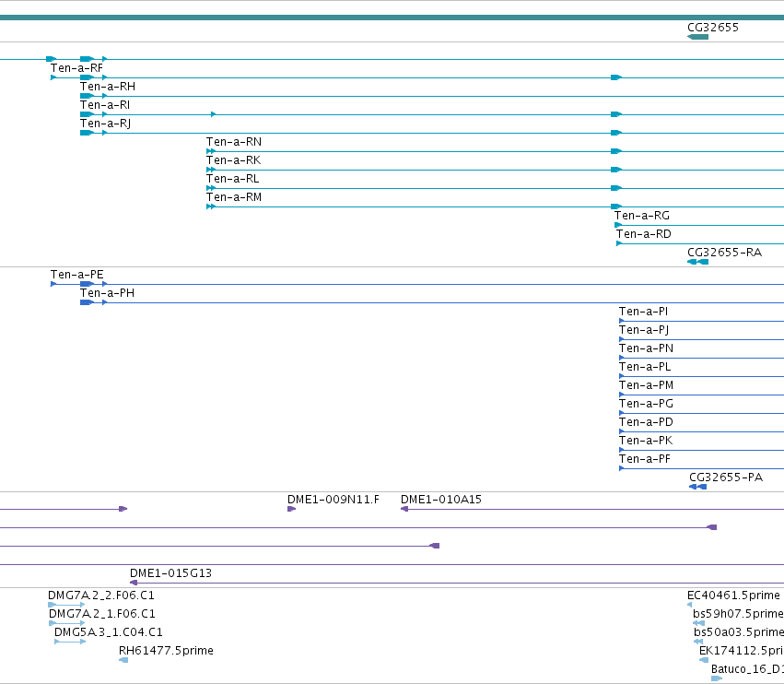Select the CG32655-RA transcript label

point(724,253)
